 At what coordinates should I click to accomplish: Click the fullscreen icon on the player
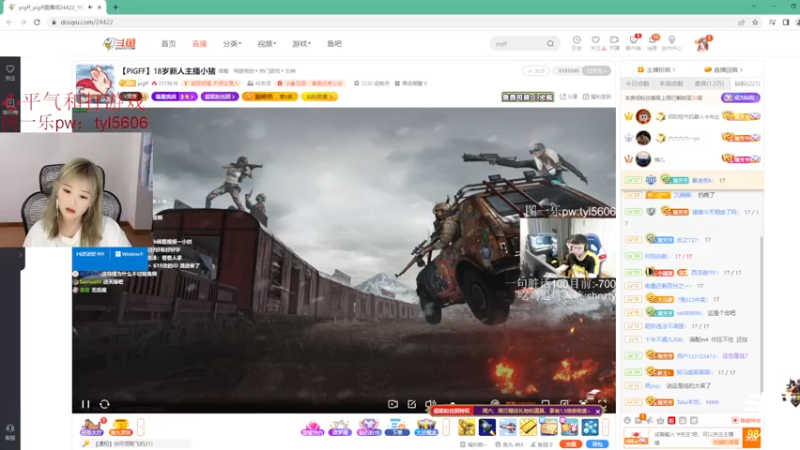pyautogui.click(x=602, y=404)
